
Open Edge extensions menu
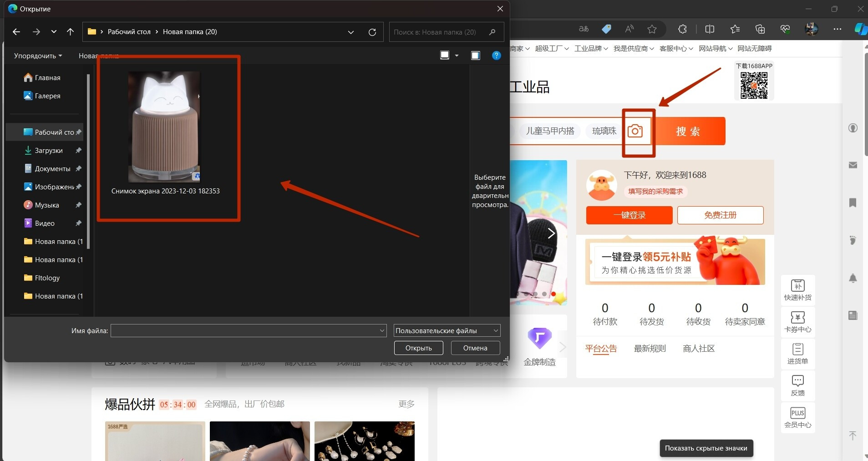pyautogui.click(x=682, y=29)
